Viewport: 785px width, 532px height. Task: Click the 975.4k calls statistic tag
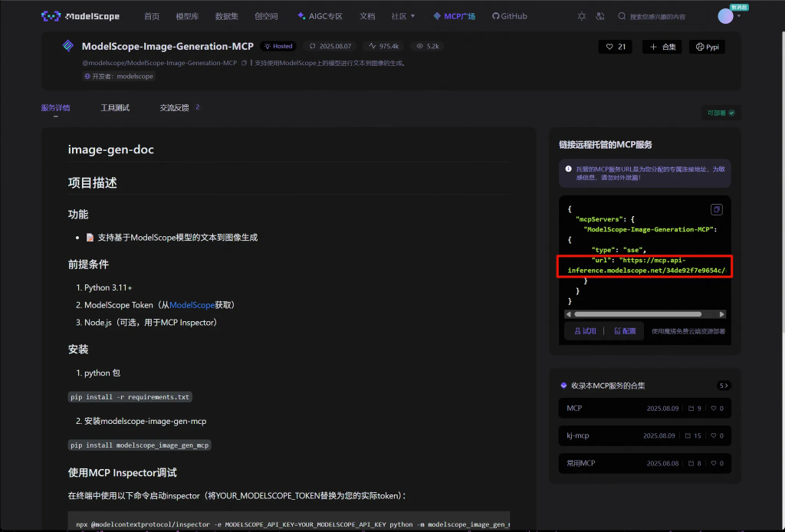click(384, 46)
